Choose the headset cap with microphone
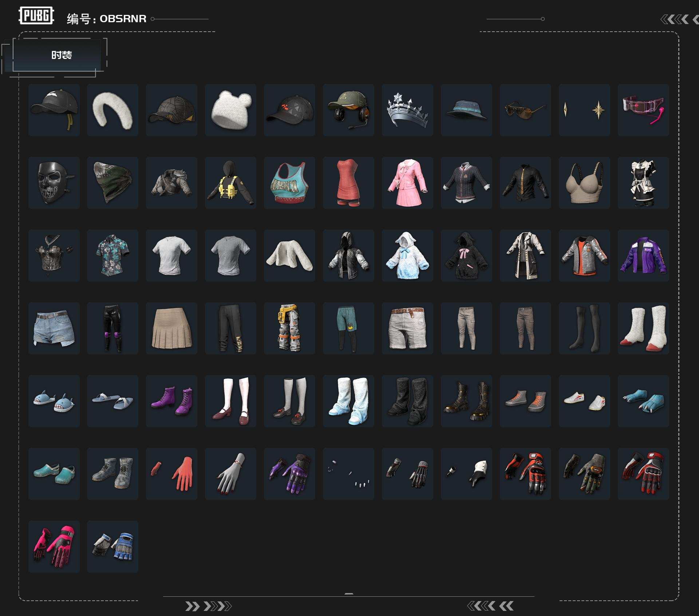 tap(348, 110)
